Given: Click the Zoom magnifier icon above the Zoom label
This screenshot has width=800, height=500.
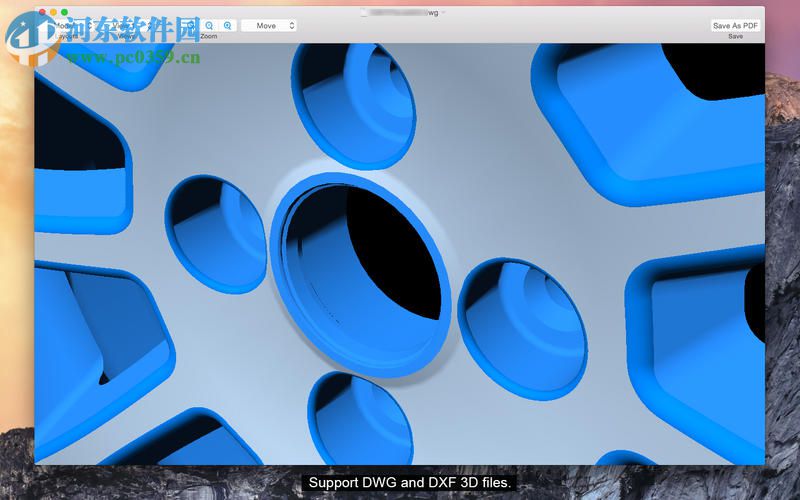Looking at the screenshot, I should 209,26.
